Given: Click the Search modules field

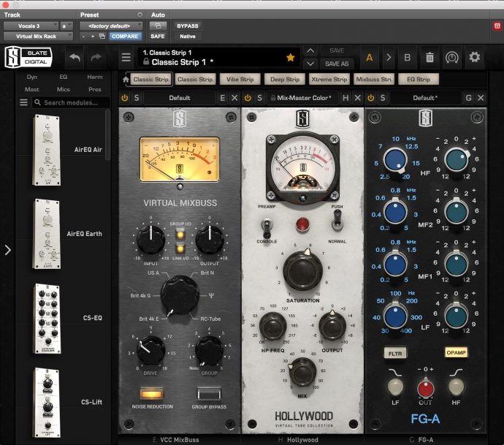Looking at the screenshot, I should tap(72, 102).
